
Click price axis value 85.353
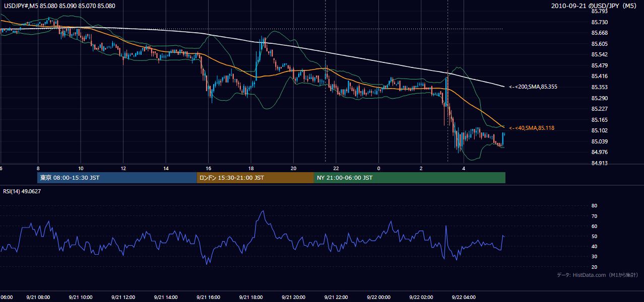point(599,87)
